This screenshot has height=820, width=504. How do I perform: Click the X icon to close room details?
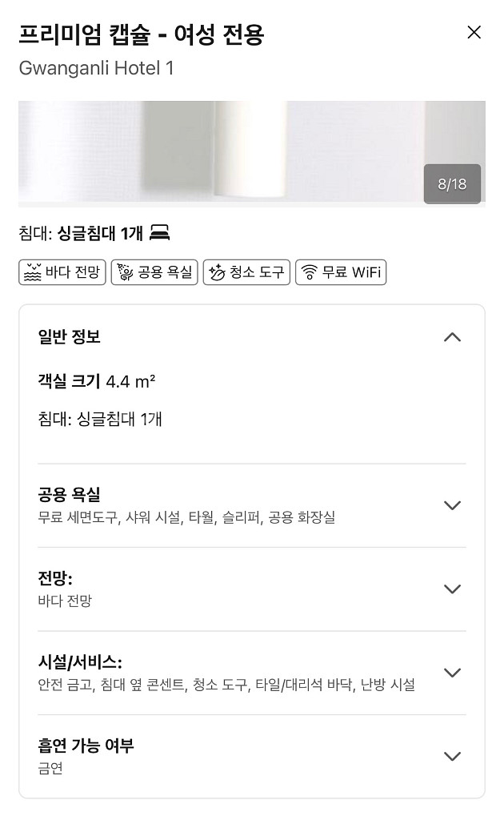474,33
